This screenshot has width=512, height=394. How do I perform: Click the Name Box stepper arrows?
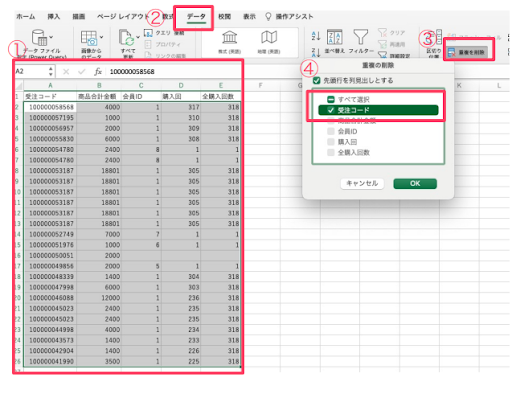[x=51, y=71]
